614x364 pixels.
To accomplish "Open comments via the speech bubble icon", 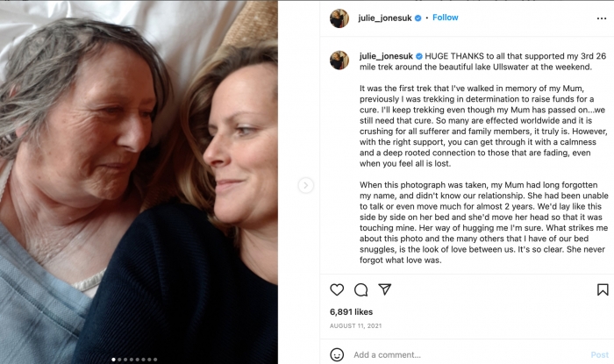I will (x=361, y=289).
